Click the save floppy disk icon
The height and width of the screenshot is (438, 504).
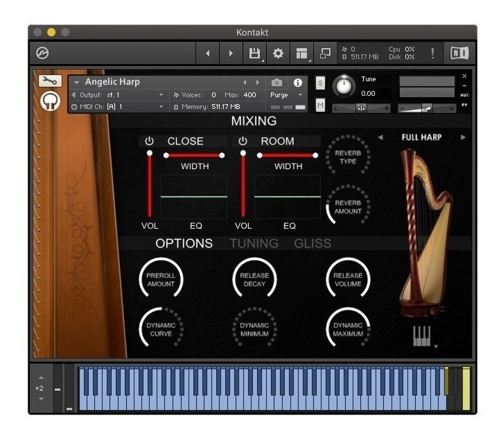tap(254, 53)
